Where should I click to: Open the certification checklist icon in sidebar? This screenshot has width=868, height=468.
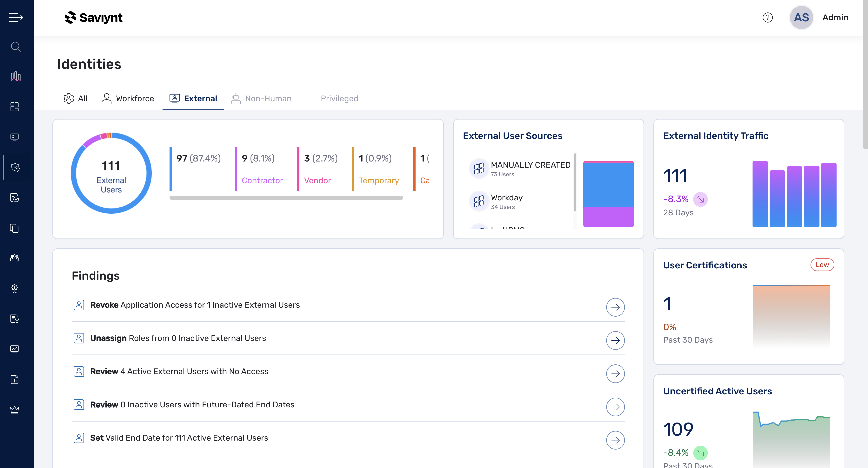tap(15, 198)
